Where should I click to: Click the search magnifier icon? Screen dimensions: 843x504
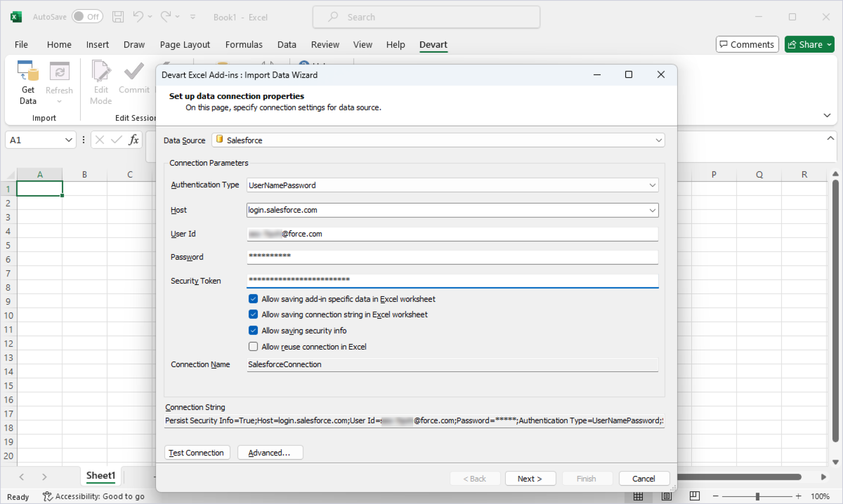click(x=333, y=17)
